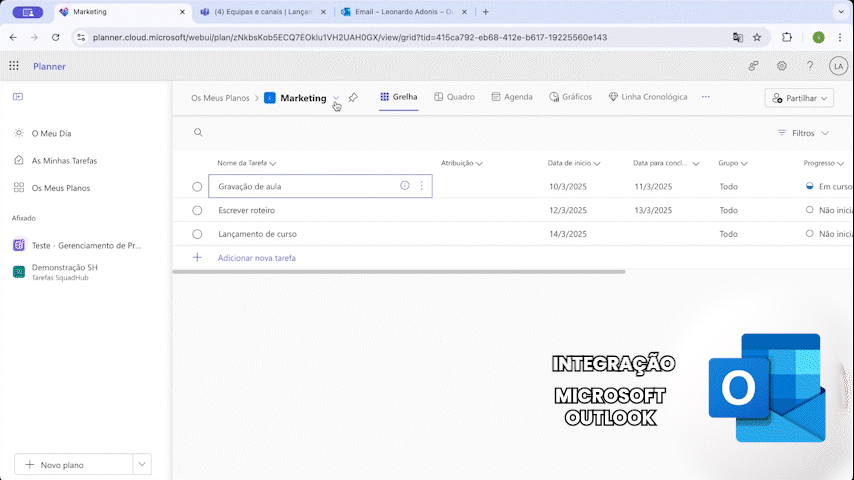Switch to the Agenda view tab
Screen dimensions: 854x480
pyautogui.click(x=512, y=97)
